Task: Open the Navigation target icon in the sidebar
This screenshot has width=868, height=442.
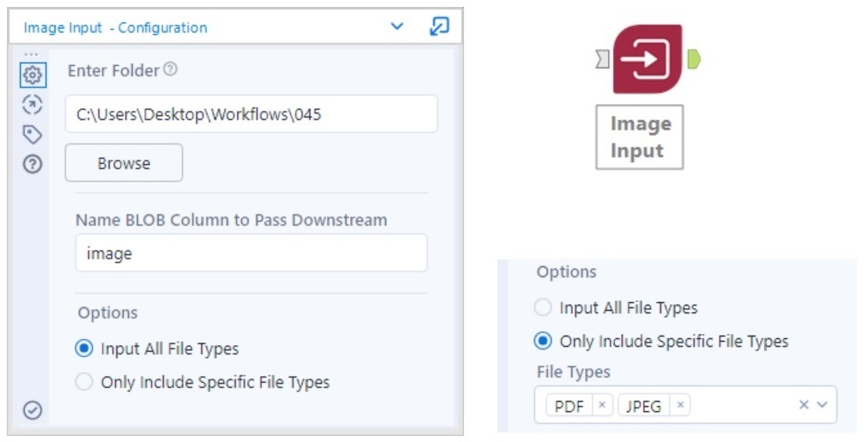Action: (33, 104)
